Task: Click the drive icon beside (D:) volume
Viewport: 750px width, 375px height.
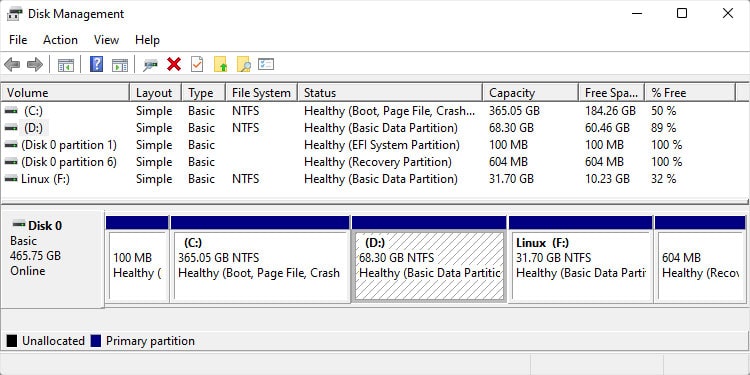Action: (11, 128)
